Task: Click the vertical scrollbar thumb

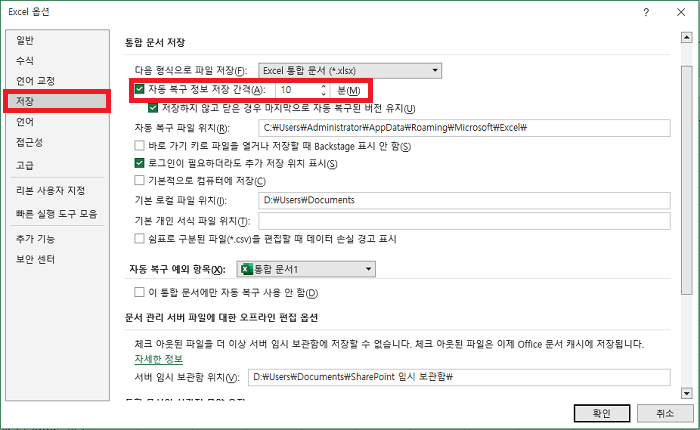Action: pos(687,180)
